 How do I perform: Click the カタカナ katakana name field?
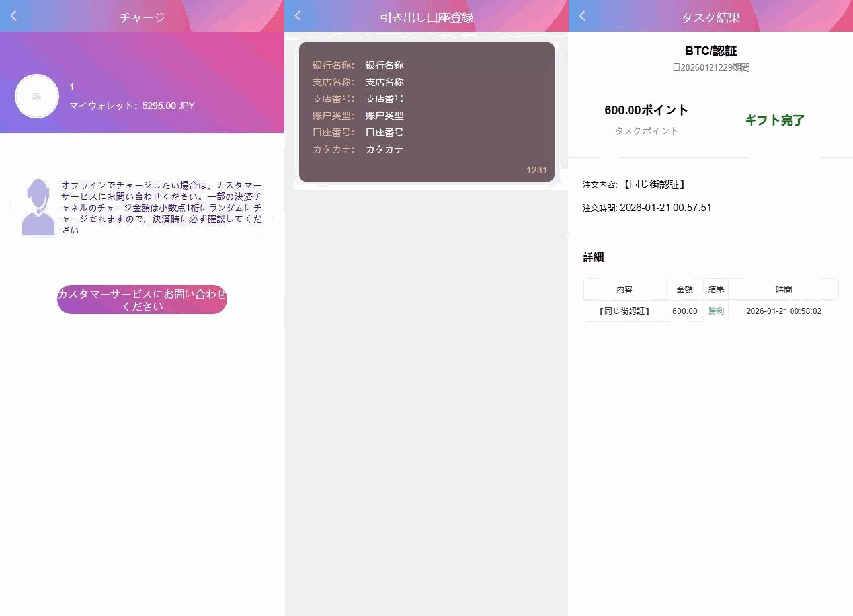tap(384, 149)
